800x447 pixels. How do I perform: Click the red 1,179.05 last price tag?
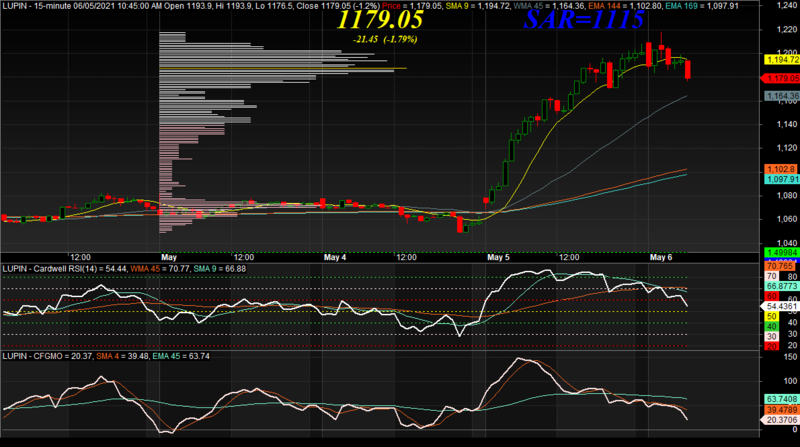[781, 79]
